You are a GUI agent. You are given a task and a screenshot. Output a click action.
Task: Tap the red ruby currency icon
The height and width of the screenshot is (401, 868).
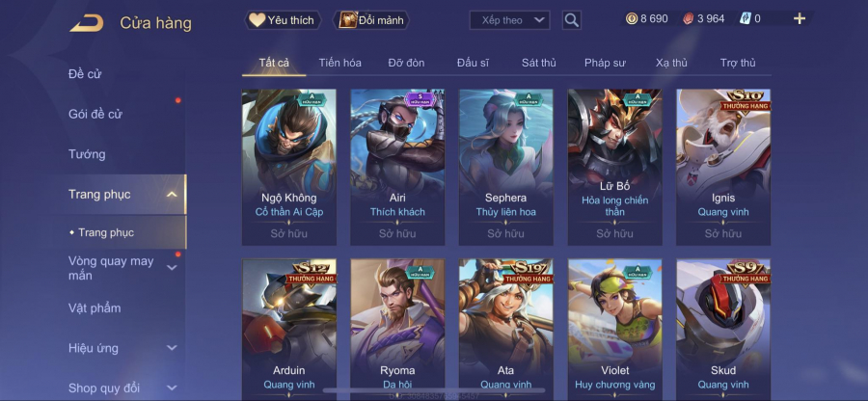[688, 19]
